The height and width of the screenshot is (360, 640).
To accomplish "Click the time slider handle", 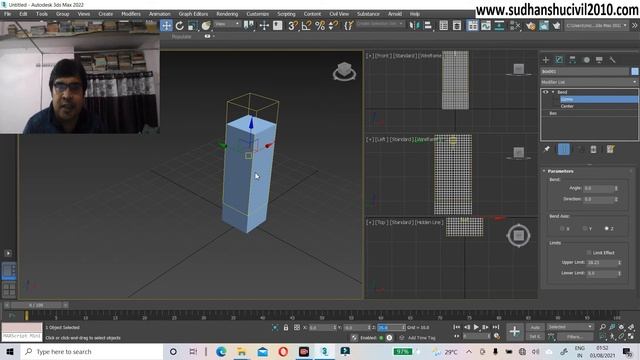I will point(36,305).
